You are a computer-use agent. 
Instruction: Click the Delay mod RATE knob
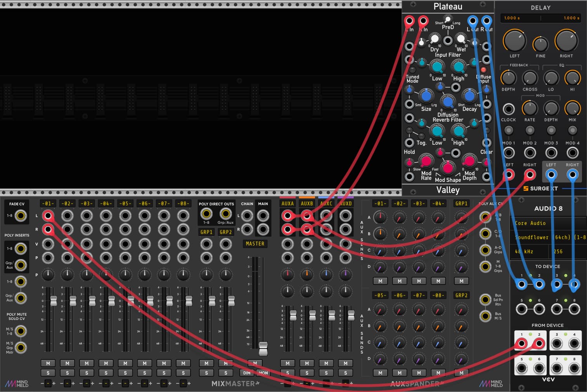click(530, 108)
